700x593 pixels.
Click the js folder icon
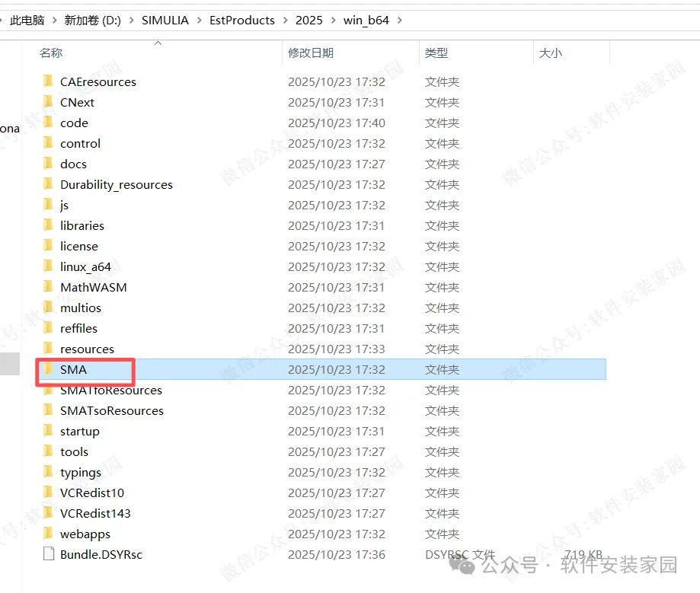[x=48, y=204]
